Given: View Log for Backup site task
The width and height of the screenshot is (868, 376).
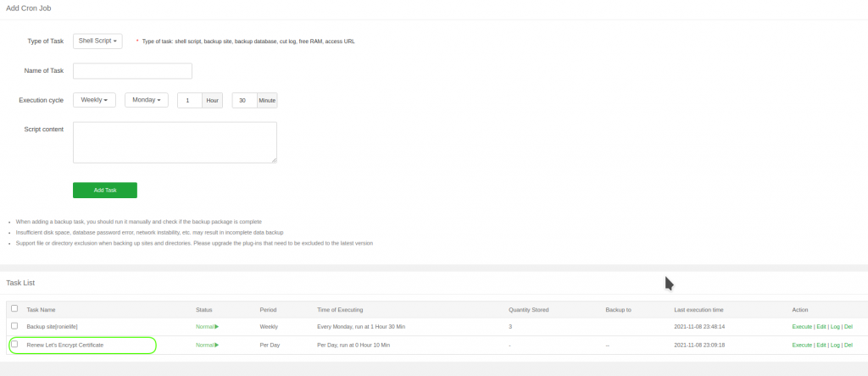Looking at the screenshot, I should (835, 326).
